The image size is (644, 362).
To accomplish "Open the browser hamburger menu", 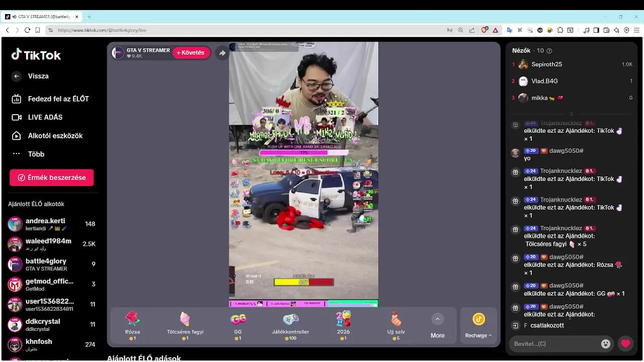I will tap(636, 30).
